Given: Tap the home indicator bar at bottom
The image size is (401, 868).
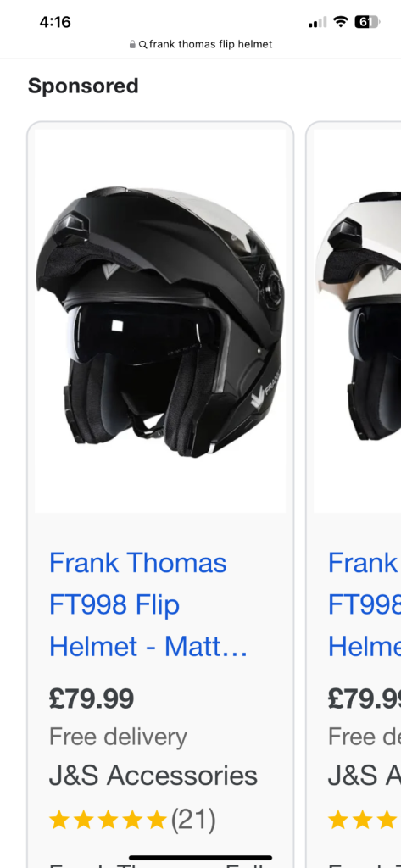Looking at the screenshot, I should pos(200,858).
